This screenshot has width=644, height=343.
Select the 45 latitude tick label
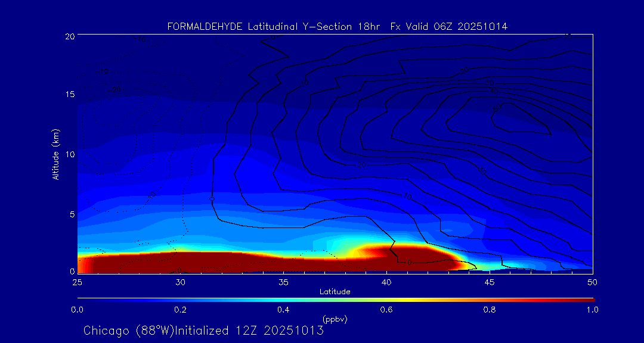point(490,282)
